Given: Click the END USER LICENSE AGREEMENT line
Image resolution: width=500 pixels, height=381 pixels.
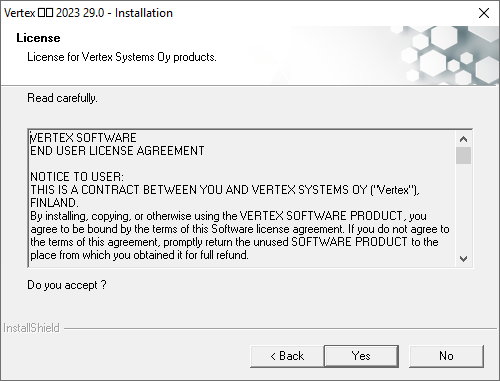Looking at the screenshot, I should pyautogui.click(x=117, y=151).
